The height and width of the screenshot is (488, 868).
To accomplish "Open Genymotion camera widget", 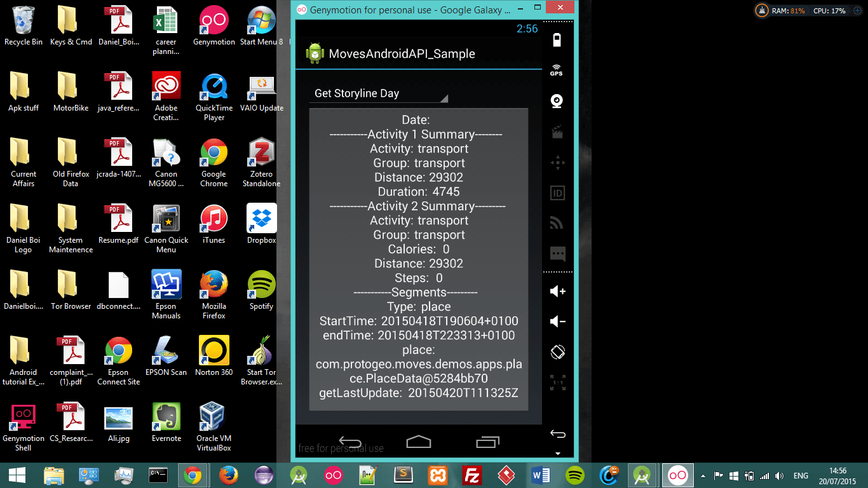I will [557, 102].
